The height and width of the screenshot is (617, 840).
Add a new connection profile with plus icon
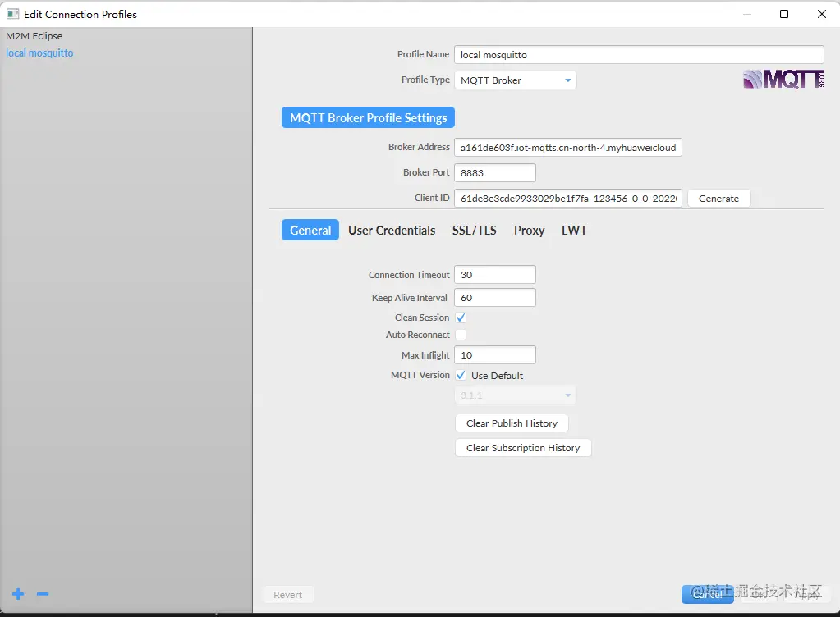pos(18,594)
